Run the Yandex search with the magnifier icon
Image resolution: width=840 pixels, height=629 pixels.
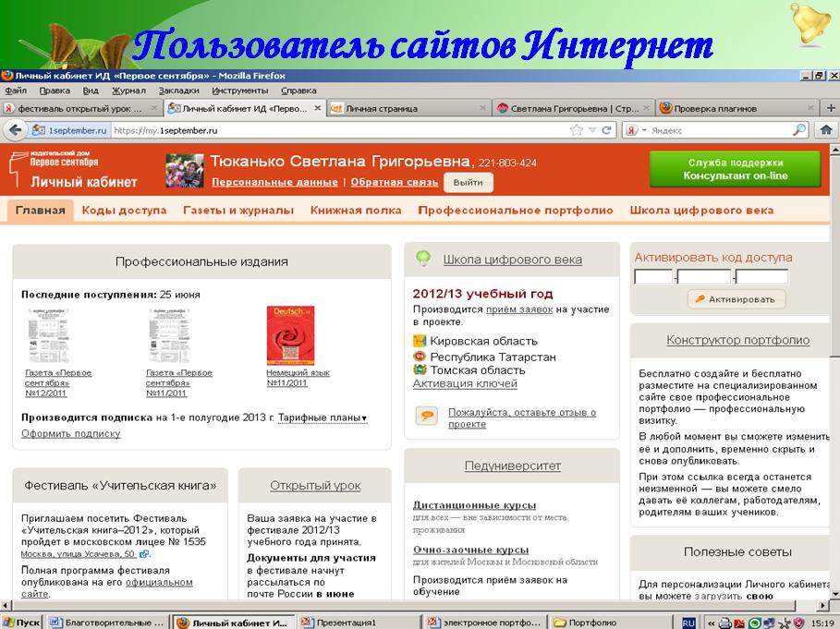point(799,130)
